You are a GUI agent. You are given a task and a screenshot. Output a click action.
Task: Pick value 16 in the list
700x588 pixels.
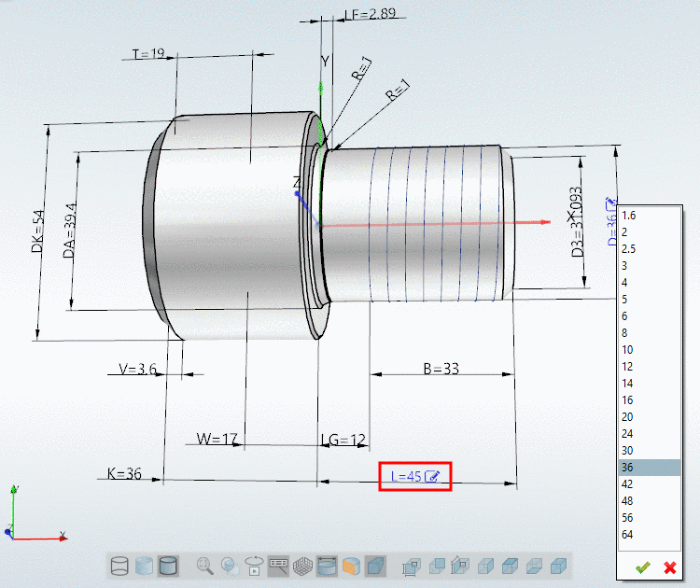coord(650,400)
